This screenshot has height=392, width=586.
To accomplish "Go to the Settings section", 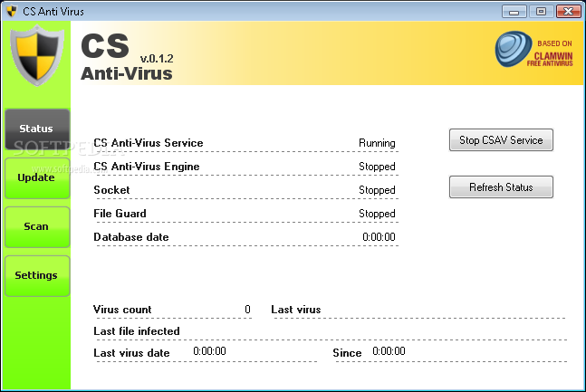I will coord(37,276).
